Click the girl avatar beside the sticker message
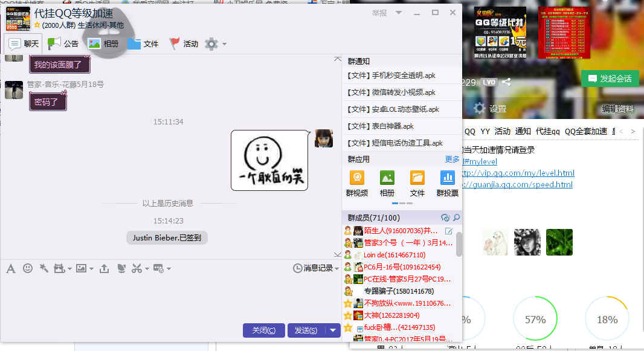This screenshot has width=644, height=351. (324, 138)
